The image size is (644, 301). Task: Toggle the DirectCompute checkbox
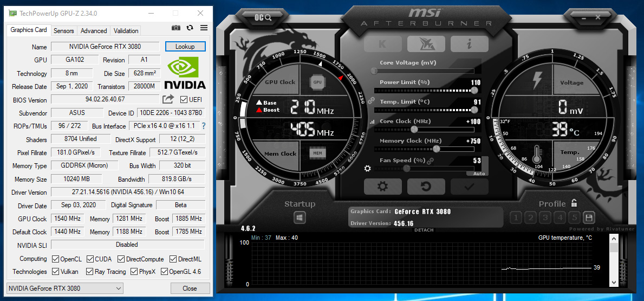tap(121, 259)
